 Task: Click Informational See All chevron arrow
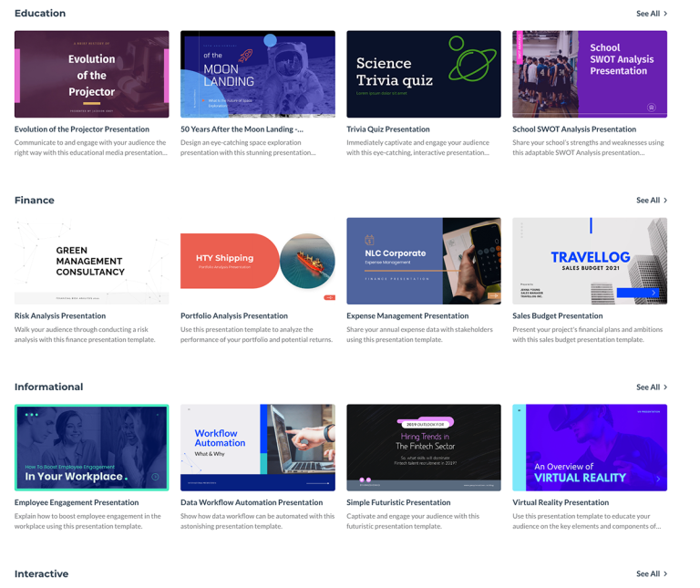[x=665, y=387]
